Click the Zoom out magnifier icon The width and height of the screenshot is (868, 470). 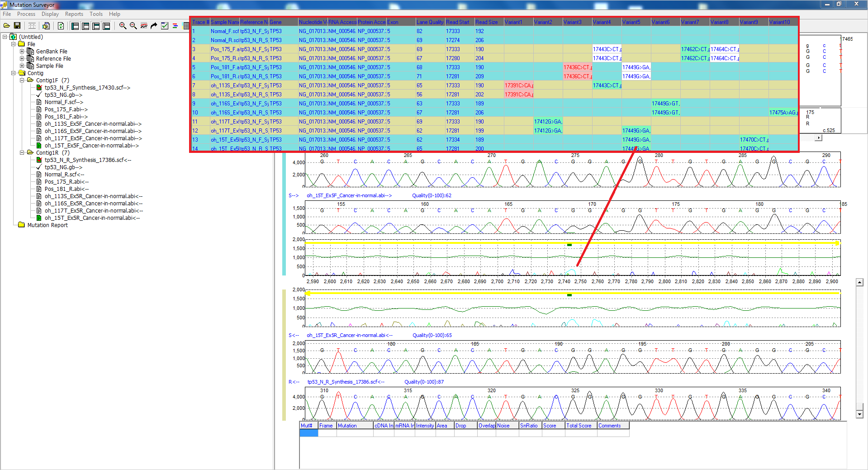133,26
